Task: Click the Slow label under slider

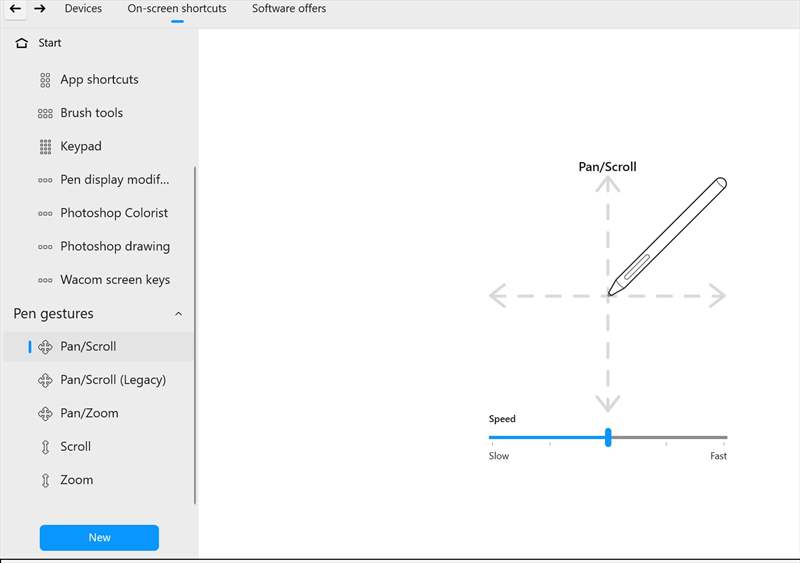Action: [x=498, y=456]
